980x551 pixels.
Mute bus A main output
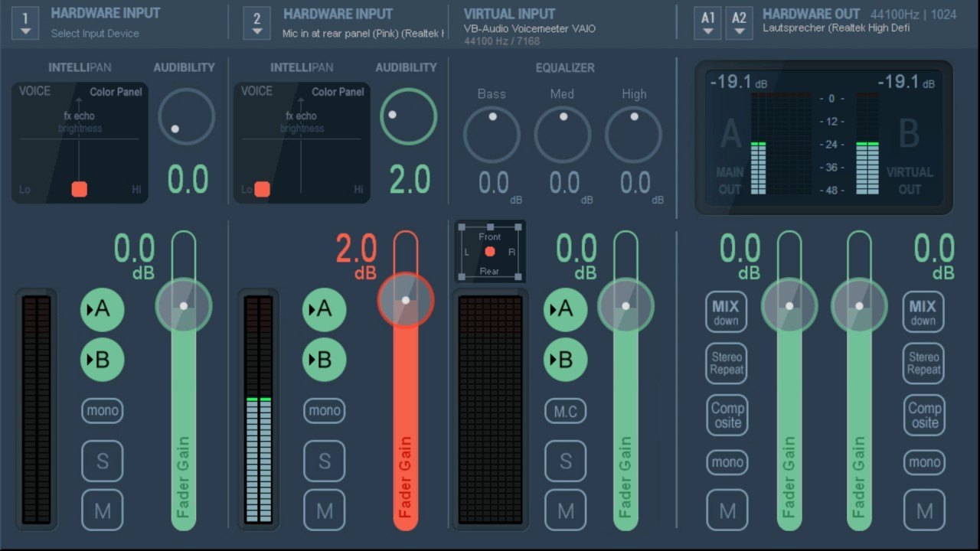pyautogui.click(x=727, y=510)
